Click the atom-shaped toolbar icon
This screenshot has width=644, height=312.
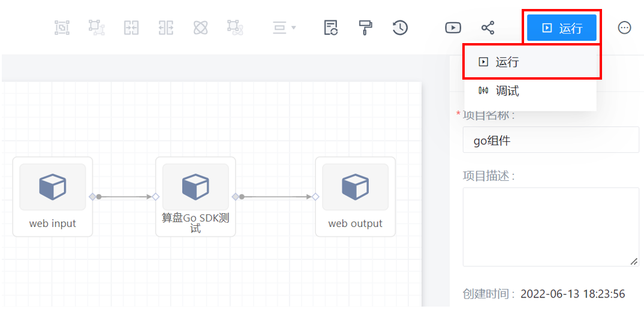click(201, 28)
